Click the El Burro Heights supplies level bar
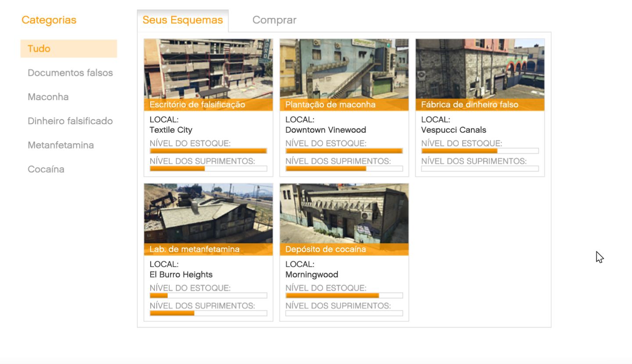The image size is (632, 364). coord(208,314)
